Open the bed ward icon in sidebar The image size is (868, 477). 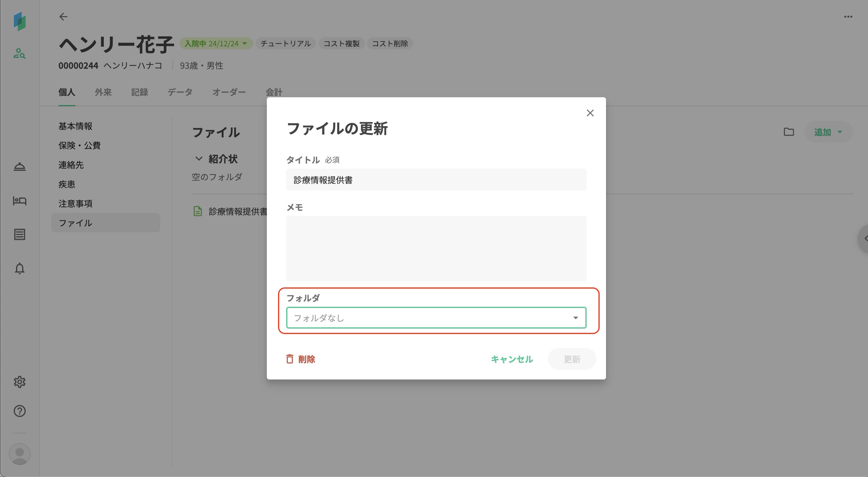tap(20, 201)
